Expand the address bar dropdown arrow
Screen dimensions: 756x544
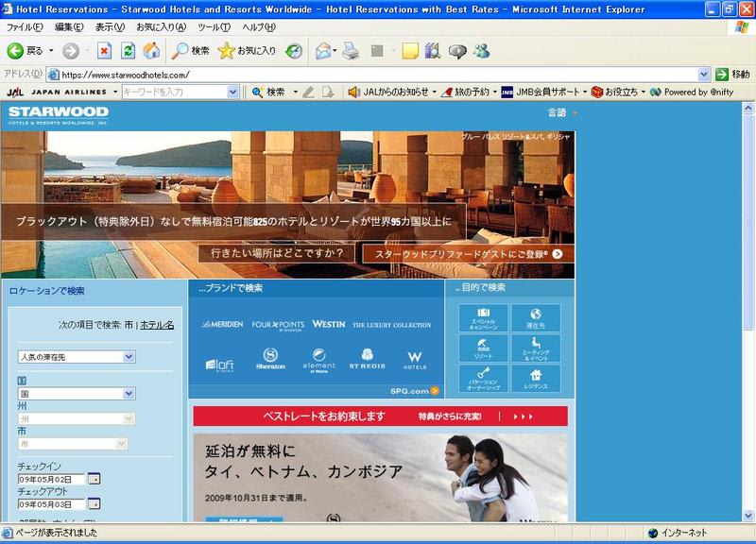(x=703, y=75)
